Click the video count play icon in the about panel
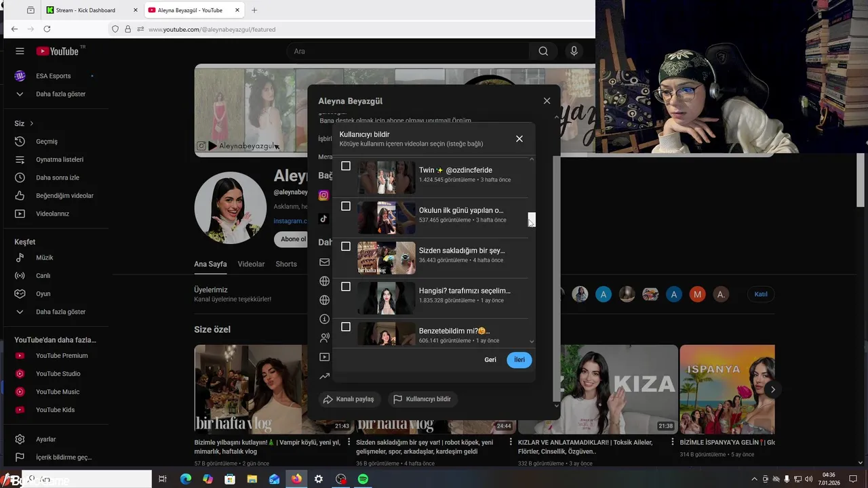 [325, 357]
